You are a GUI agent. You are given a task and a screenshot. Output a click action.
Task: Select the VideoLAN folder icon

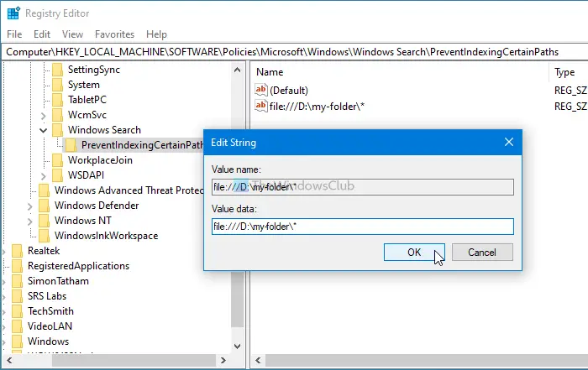point(18,326)
